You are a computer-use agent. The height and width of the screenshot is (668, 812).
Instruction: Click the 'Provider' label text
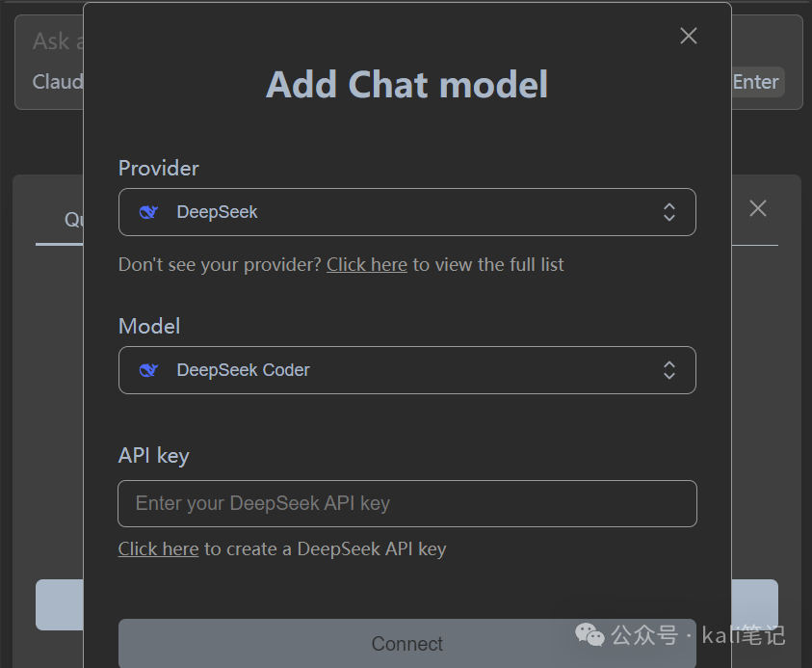[159, 169]
